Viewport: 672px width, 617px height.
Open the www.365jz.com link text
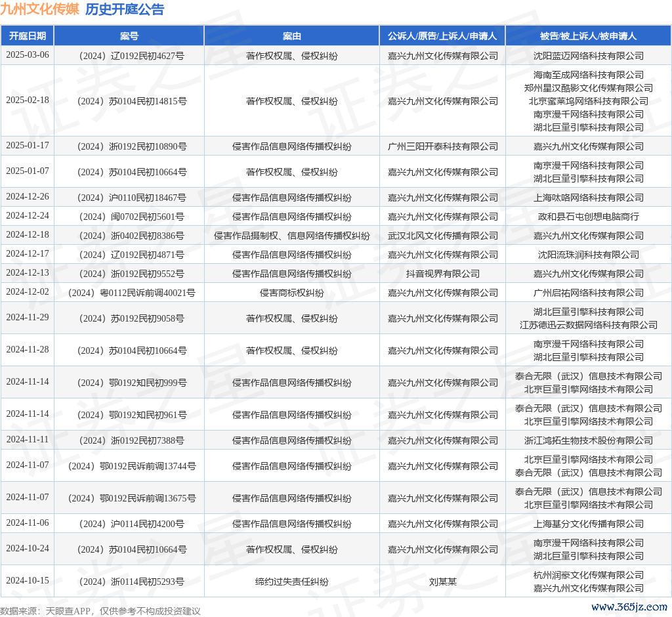(x=629, y=606)
